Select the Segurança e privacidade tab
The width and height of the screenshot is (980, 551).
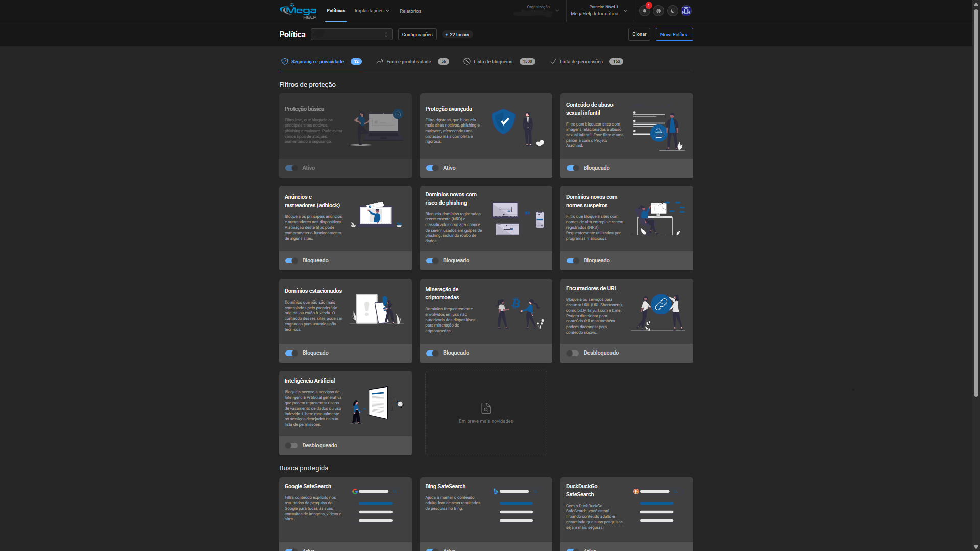321,62
